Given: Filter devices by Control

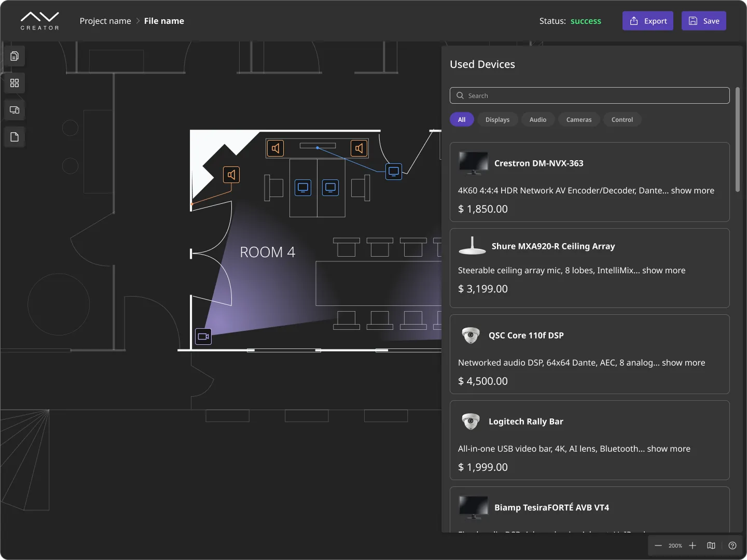Looking at the screenshot, I should click(622, 120).
